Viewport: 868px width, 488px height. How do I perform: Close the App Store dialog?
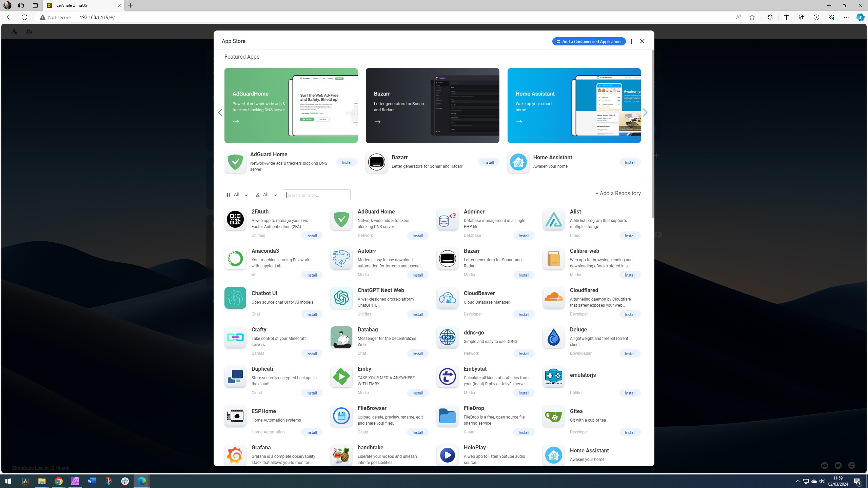coord(642,41)
